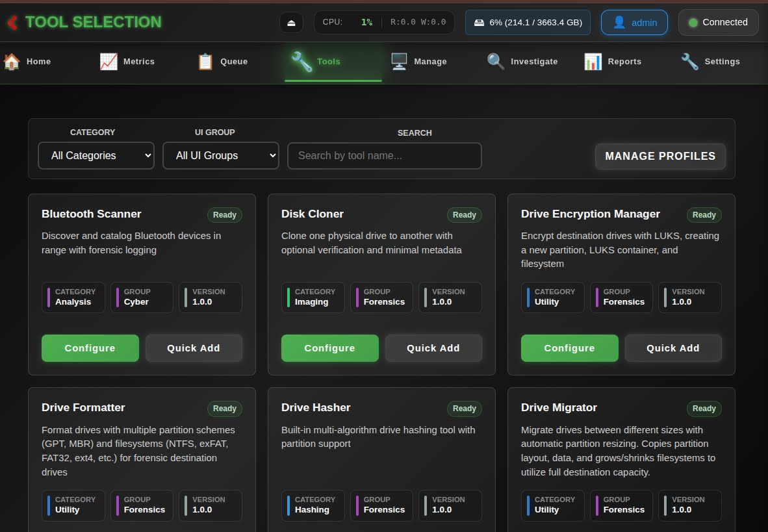
Task: Click Drive Hasher's Hashing category tag
Action: (x=313, y=505)
